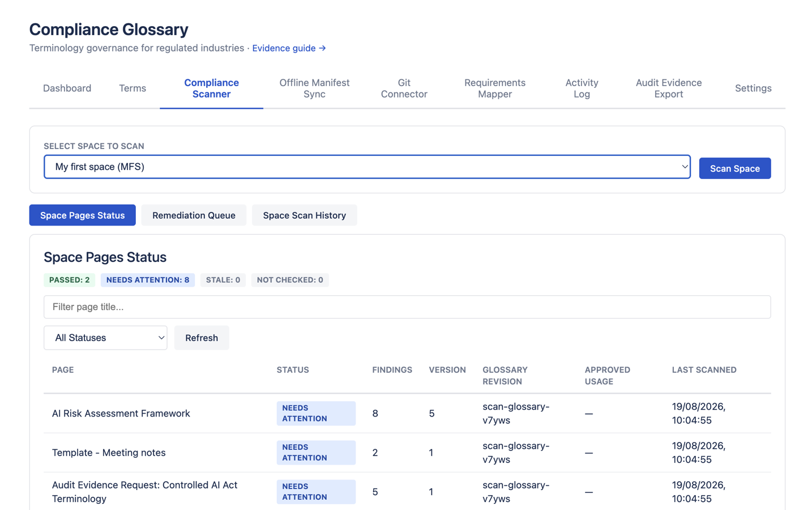The width and height of the screenshot is (812, 510).
Task: Click the status badge for AI Risk Assessment Framework
Action: pyautogui.click(x=316, y=414)
